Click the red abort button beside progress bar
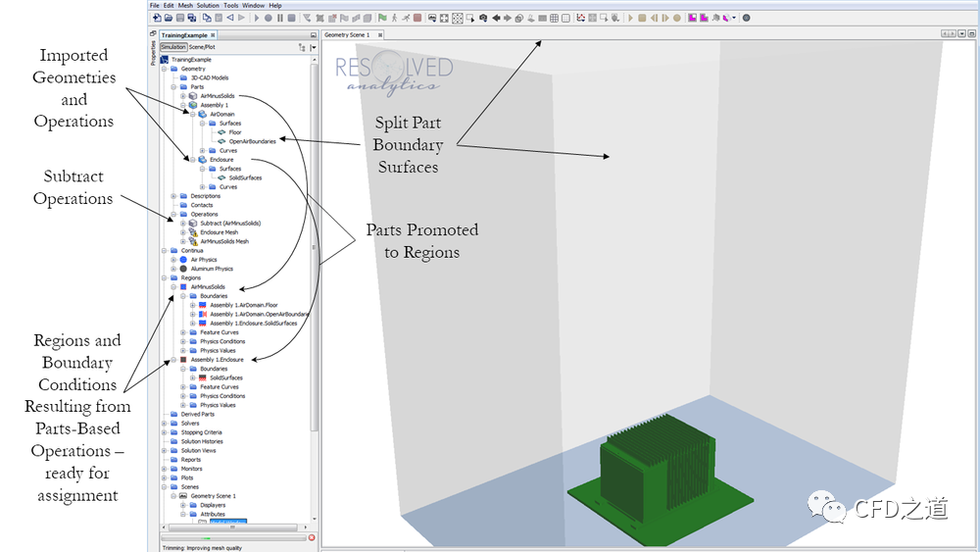 pos(312,537)
